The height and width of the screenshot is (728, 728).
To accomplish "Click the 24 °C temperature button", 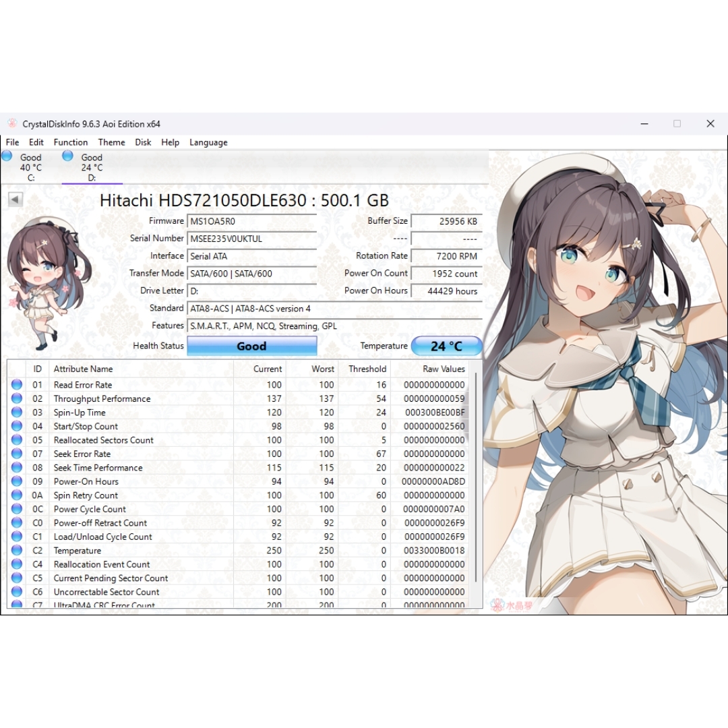I will [446, 346].
